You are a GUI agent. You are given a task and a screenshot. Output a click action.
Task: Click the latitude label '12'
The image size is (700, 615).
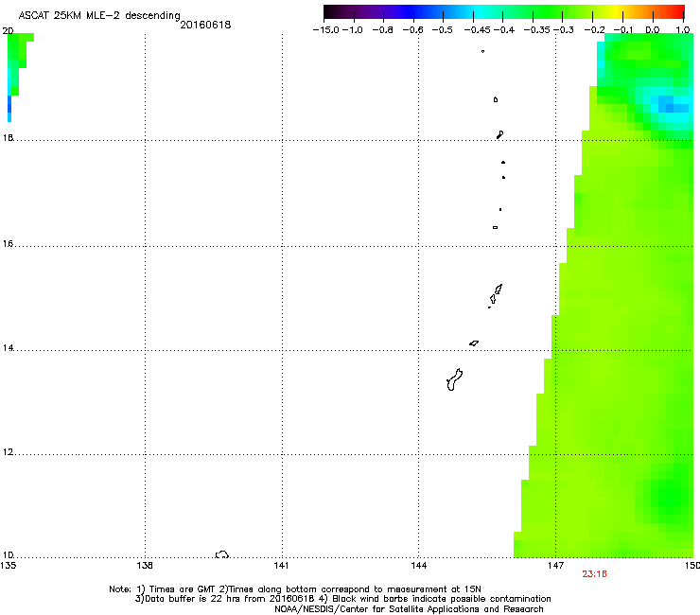click(x=8, y=452)
